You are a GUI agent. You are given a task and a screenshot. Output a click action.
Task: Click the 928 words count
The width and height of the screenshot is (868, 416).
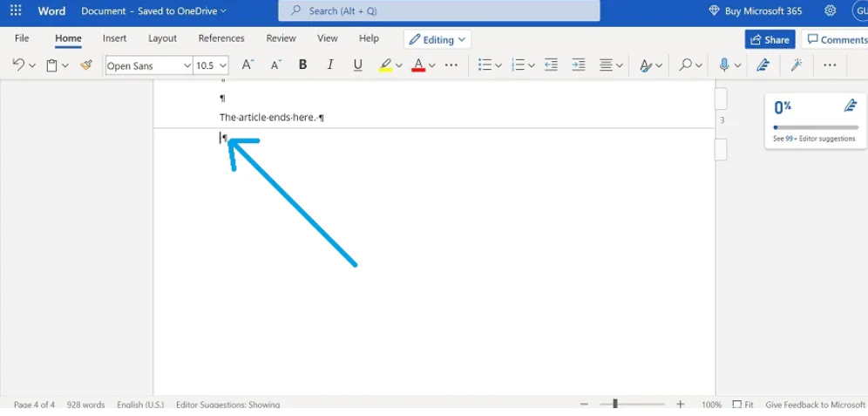pyautogui.click(x=85, y=405)
